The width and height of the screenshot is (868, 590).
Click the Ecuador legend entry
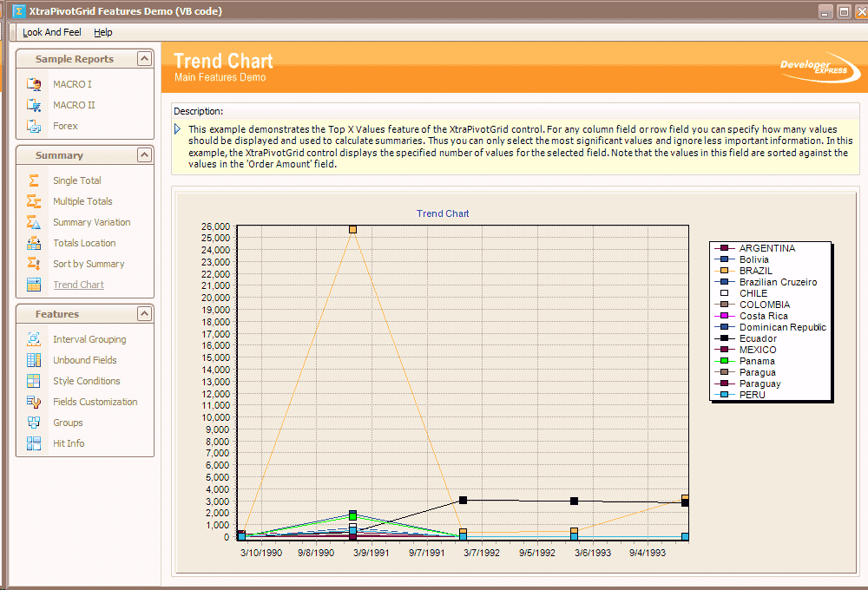[758, 338]
